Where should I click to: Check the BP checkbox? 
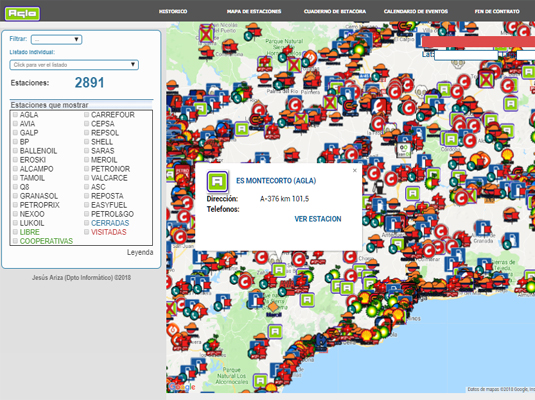15,142
